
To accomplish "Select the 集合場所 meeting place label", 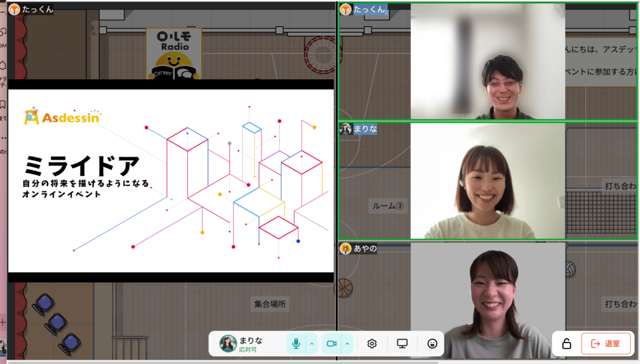I will pos(270,304).
